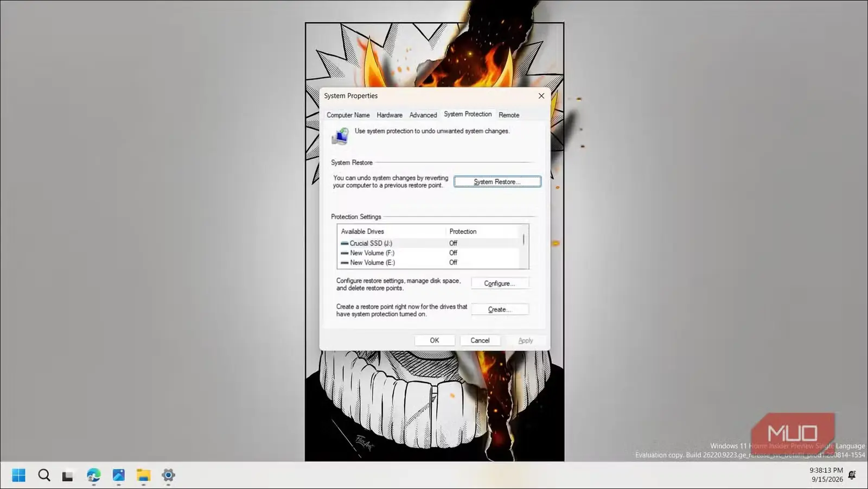The width and height of the screenshot is (868, 489).
Task: Select New Volume (E:) drive row
Action: (x=429, y=263)
